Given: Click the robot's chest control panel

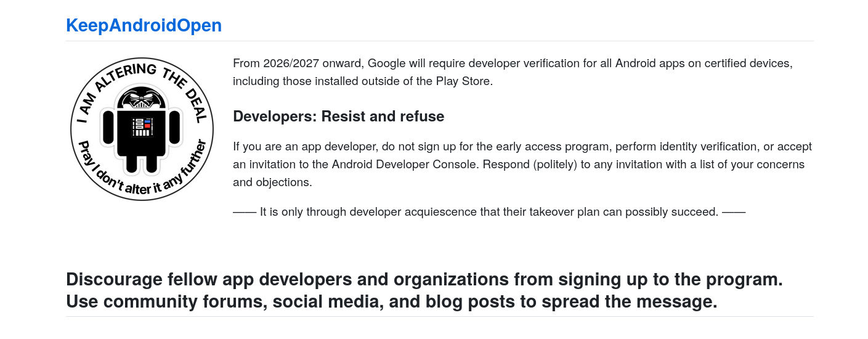Looking at the screenshot, I should coord(142,126).
